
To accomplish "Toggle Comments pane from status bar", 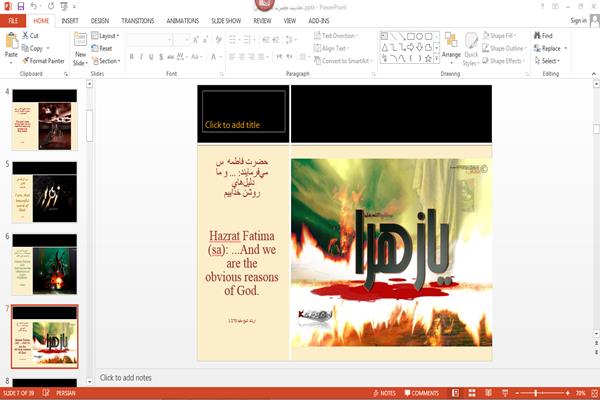I will click(422, 393).
